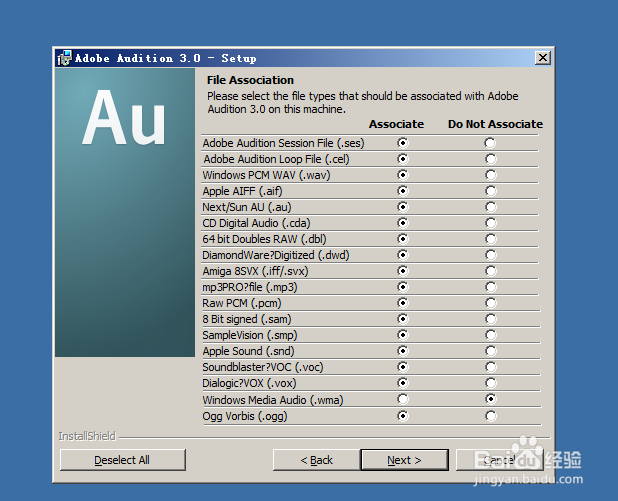Select Associate for Apple Sound (.snd)
This screenshot has height=501, width=618.
[x=403, y=351]
